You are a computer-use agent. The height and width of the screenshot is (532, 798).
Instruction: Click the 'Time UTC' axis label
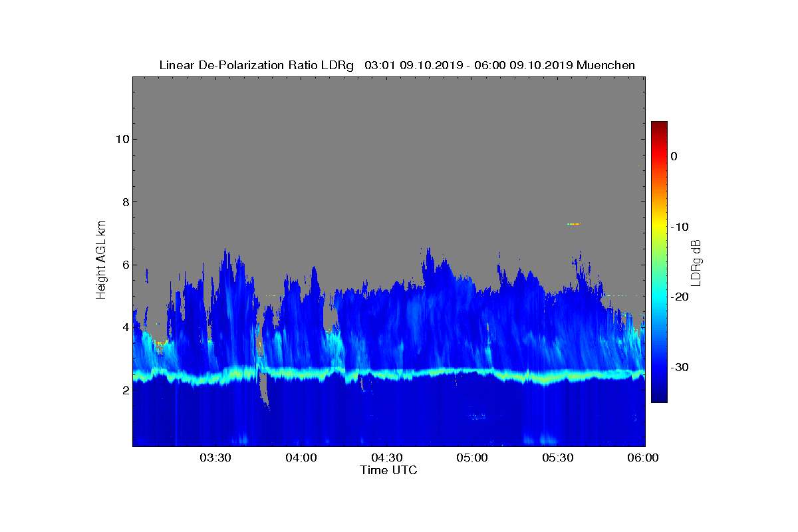coord(389,470)
